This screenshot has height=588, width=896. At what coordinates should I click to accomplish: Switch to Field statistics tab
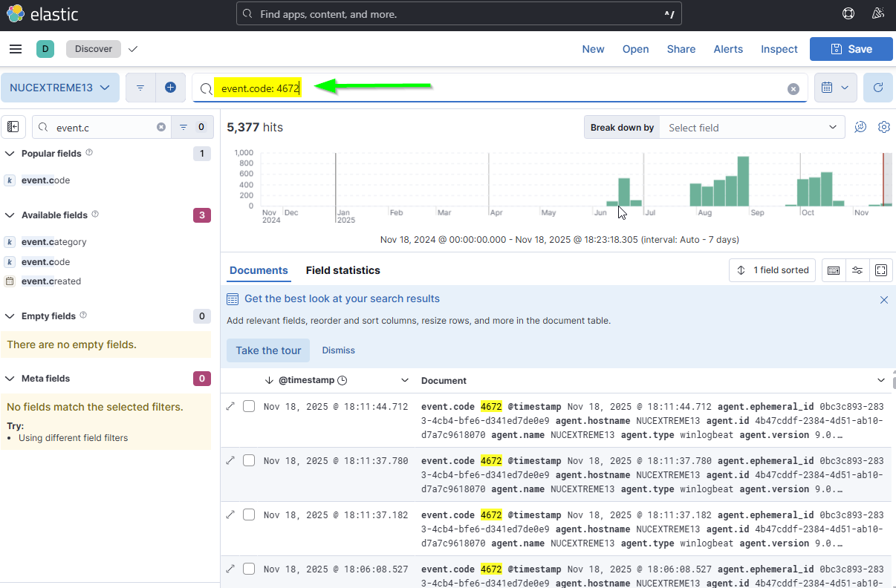point(343,270)
